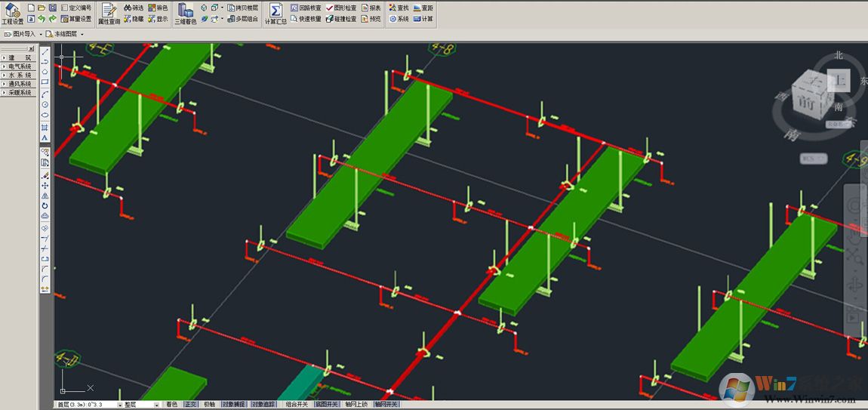Open the 冻结图层 menu
This screenshot has width=868, height=410.
click(65, 34)
